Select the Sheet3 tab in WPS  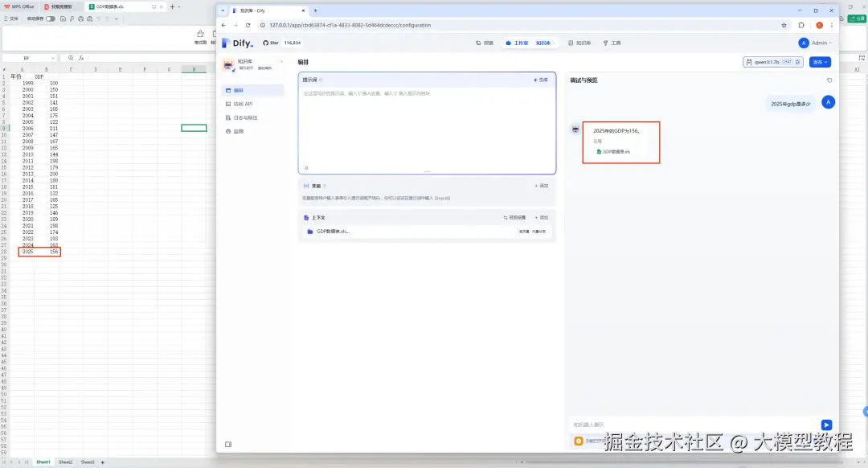point(88,462)
